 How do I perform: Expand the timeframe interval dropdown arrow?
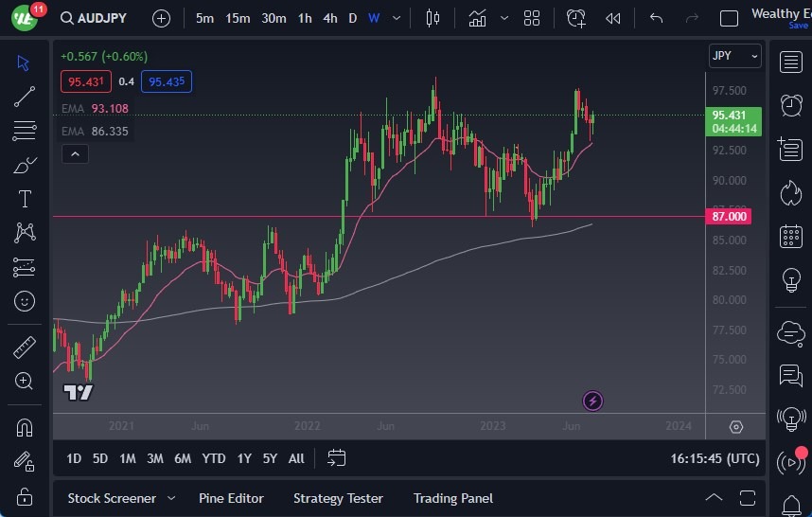pos(396,18)
